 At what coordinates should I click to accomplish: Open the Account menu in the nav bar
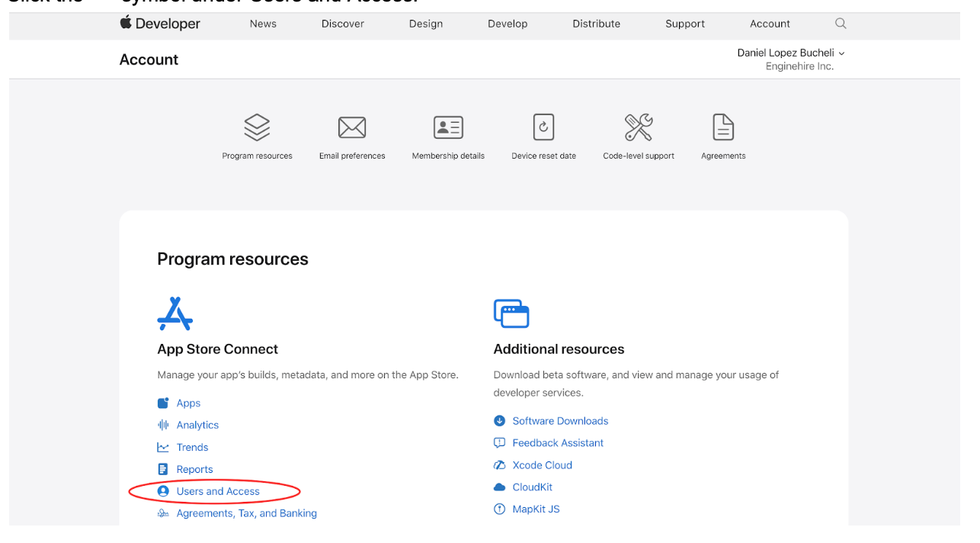(770, 24)
